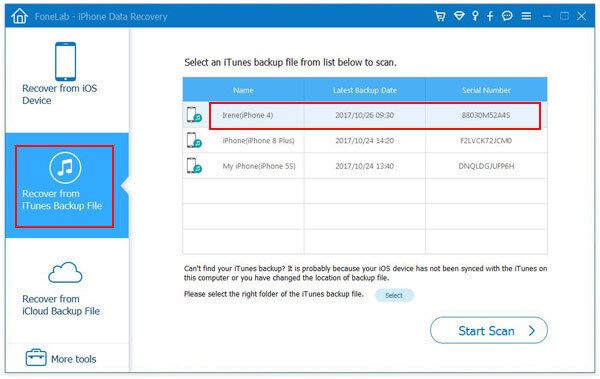600x379 pixels.
Task: Open More tools
Action: pyautogui.click(x=61, y=358)
